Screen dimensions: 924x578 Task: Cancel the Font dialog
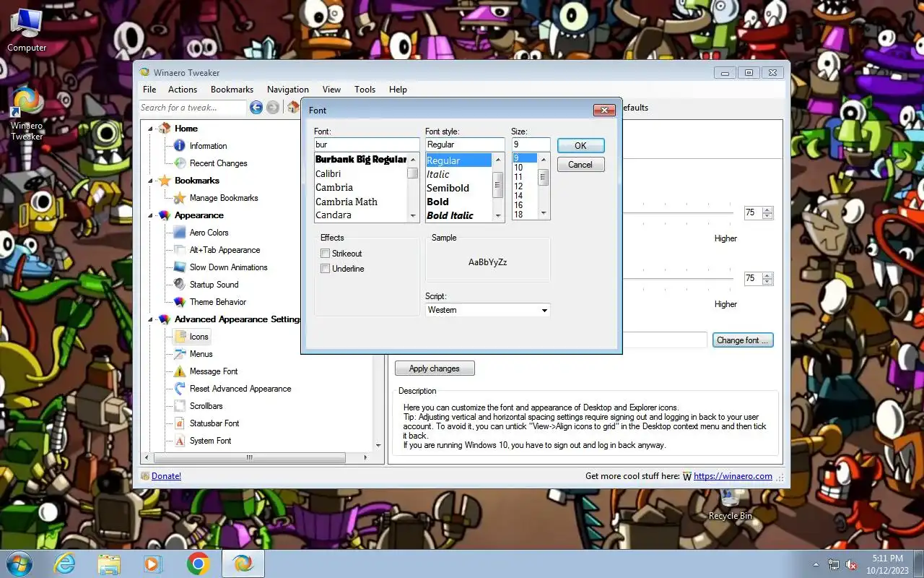(x=580, y=164)
